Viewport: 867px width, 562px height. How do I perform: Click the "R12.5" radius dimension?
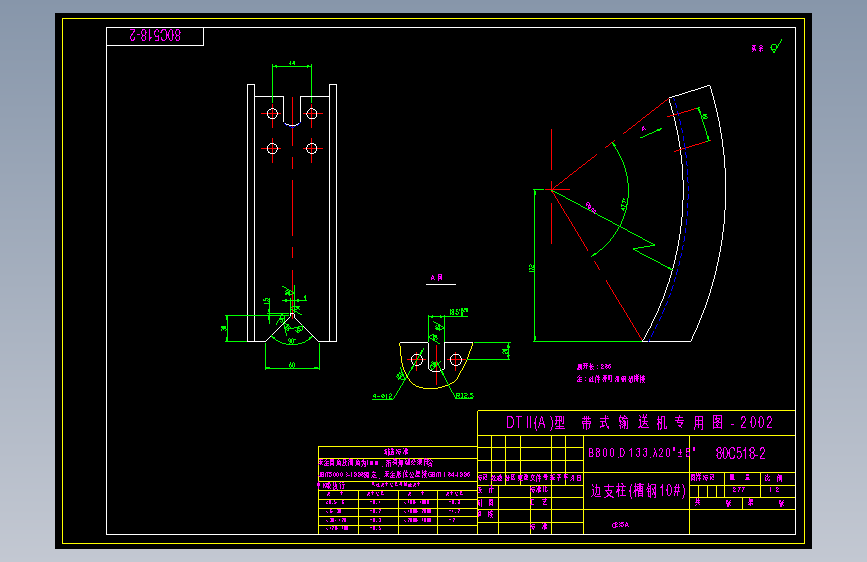click(x=465, y=396)
